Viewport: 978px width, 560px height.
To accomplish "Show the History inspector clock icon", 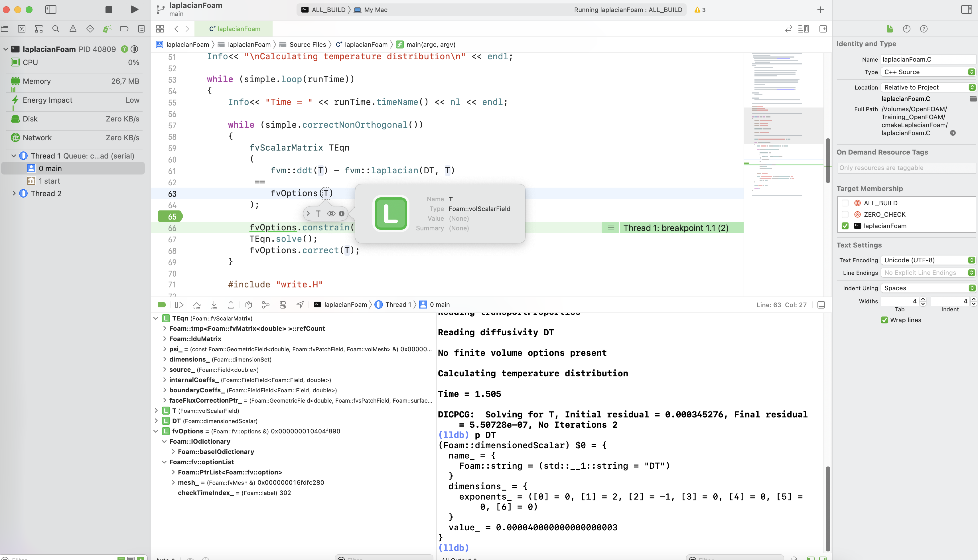I will pos(906,29).
